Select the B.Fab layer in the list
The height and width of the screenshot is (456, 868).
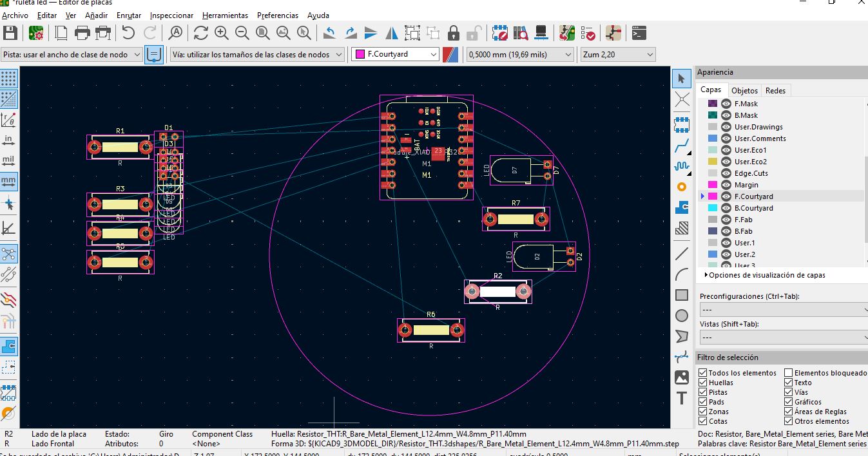click(743, 231)
